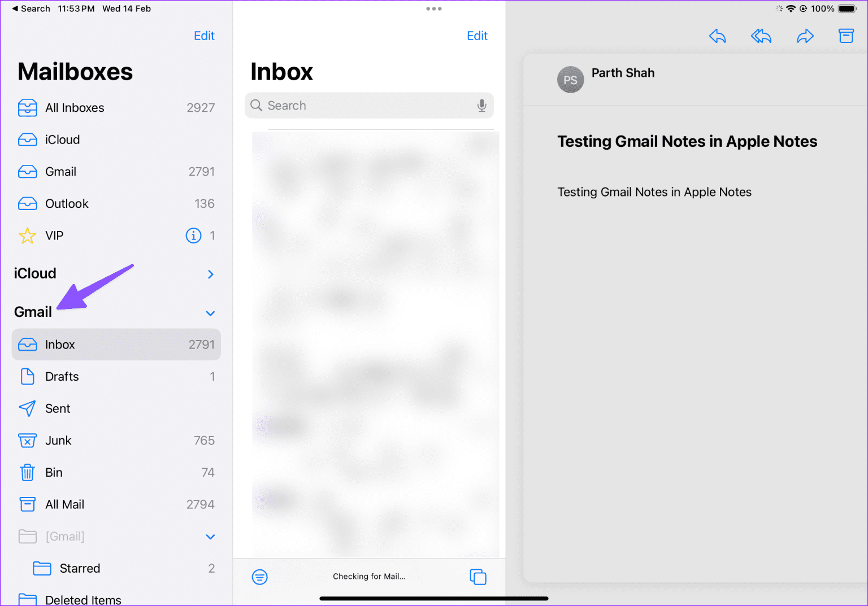Screen dimensions: 868x606
Task: Select the Gmail Inbox row
Action: tap(116, 345)
